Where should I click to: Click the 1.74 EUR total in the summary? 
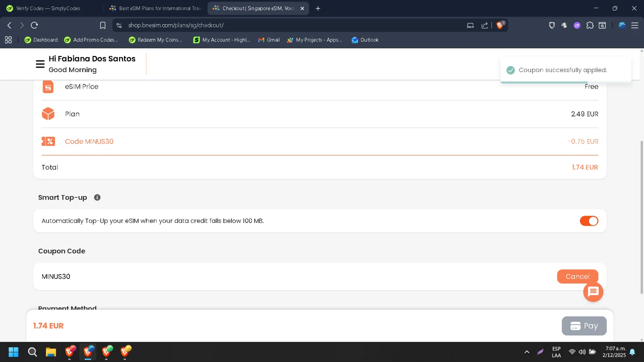(585, 167)
